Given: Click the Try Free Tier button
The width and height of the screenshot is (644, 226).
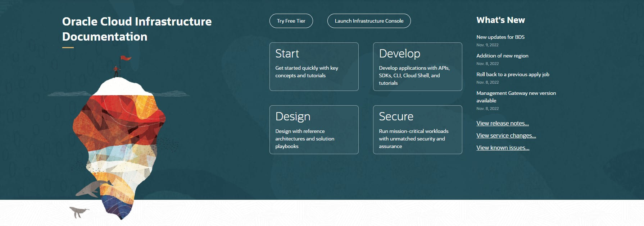Looking at the screenshot, I should [x=291, y=21].
